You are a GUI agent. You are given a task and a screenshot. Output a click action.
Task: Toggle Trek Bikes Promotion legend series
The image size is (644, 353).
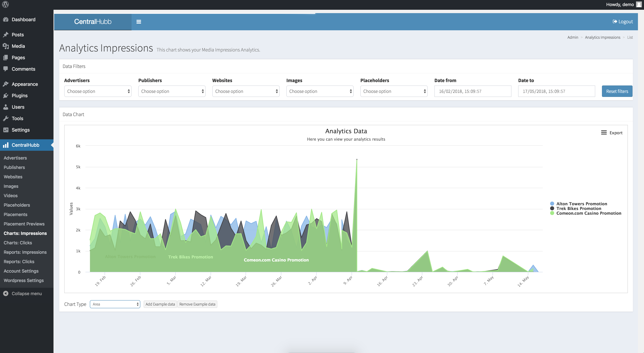point(576,208)
